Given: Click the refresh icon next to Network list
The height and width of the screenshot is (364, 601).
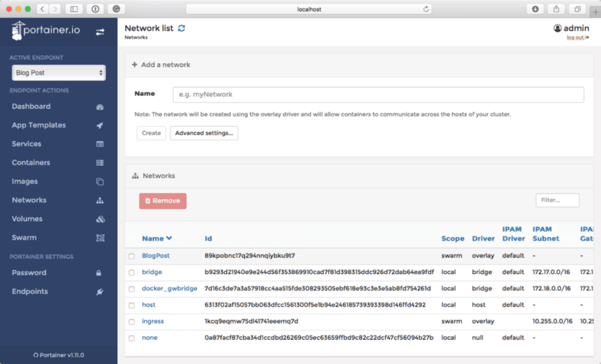Looking at the screenshot, I should [181, 29].
